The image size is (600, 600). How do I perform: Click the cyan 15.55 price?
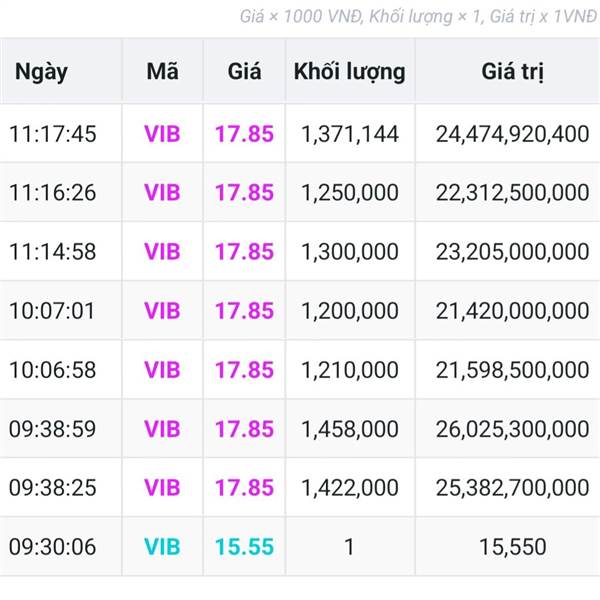coord(244,547)
